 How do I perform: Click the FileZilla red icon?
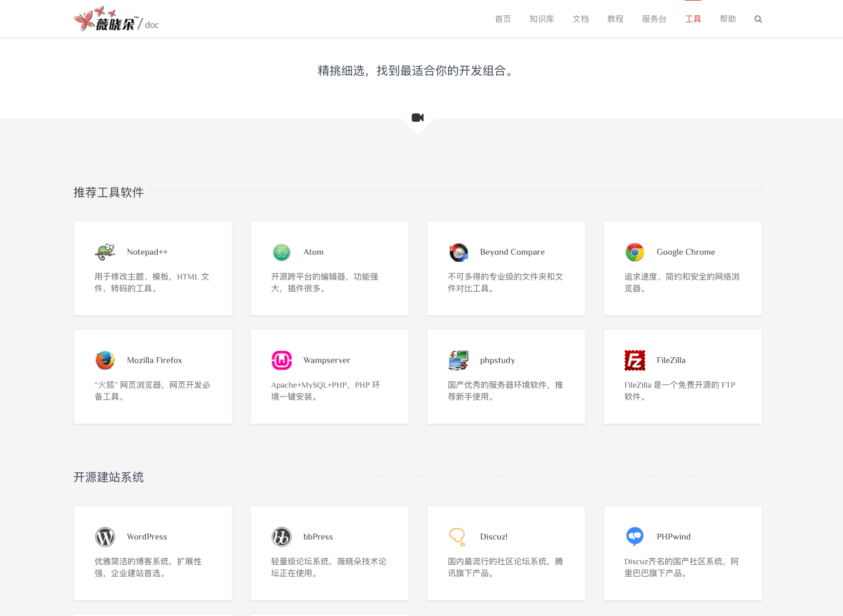click(x=635, y=360)
